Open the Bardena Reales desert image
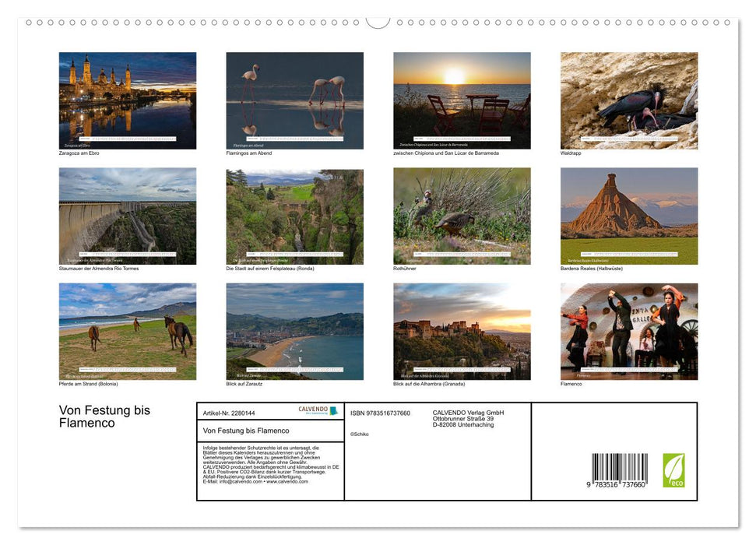Screen dimensions: 756x545 point(629,216)
